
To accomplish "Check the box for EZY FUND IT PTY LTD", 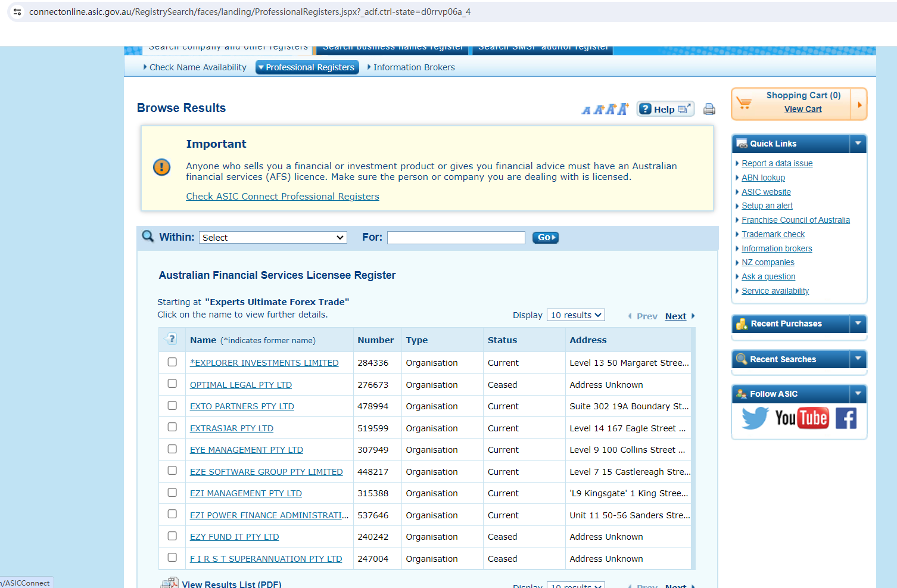I will [x=172, y=536].
